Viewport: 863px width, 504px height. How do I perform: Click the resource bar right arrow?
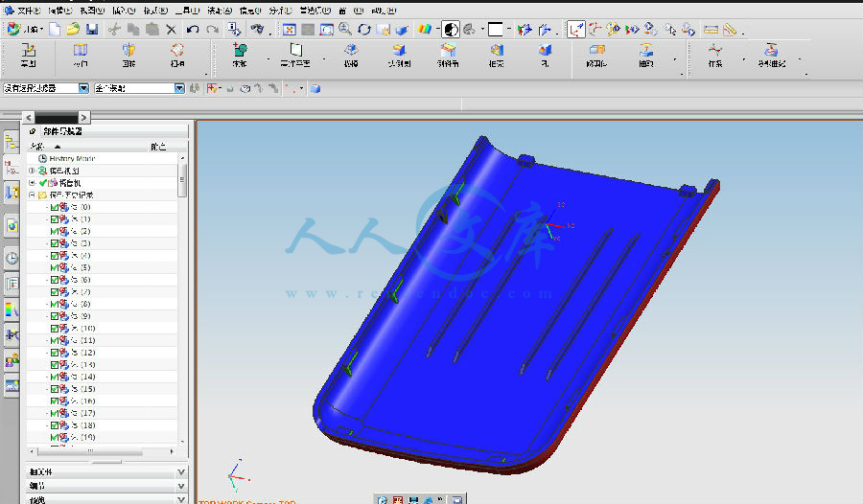pyautogui.click(x=83, y=117)
